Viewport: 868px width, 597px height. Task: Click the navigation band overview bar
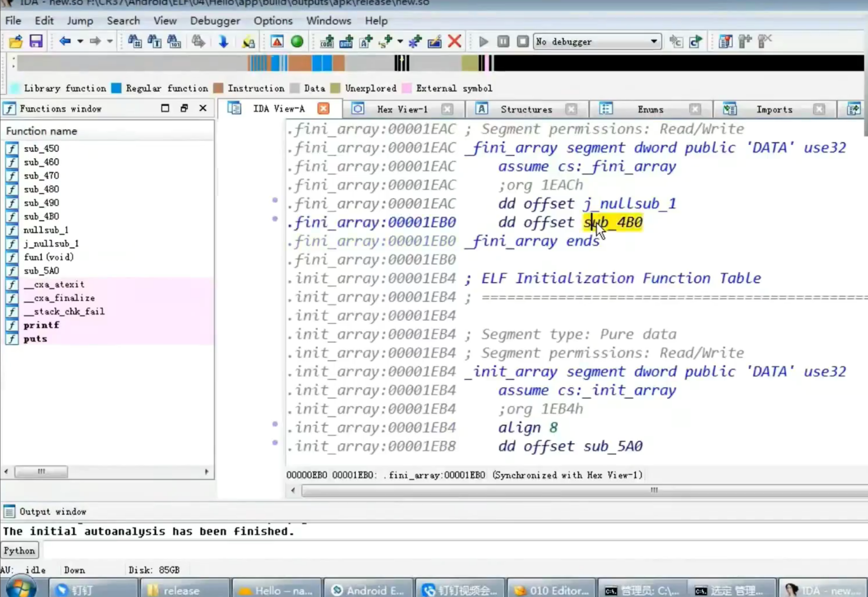click(x=440, y=63)
